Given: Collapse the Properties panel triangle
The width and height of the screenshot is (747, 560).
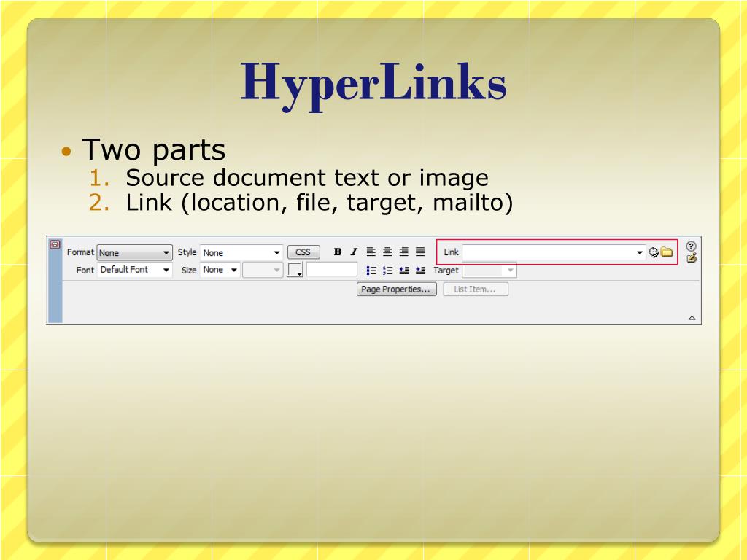Looking at the screenshot, I should point(692,318).
